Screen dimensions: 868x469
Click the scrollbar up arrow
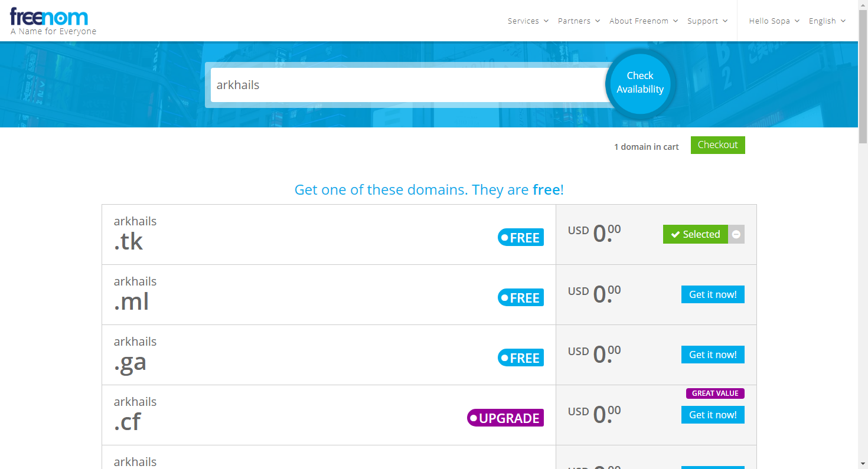[x=863, y=5]
